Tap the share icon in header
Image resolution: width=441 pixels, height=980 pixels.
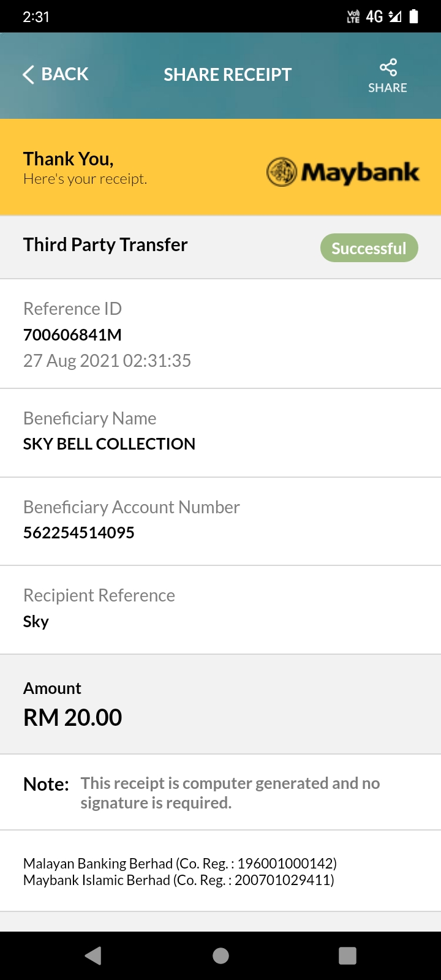[388, 67]
